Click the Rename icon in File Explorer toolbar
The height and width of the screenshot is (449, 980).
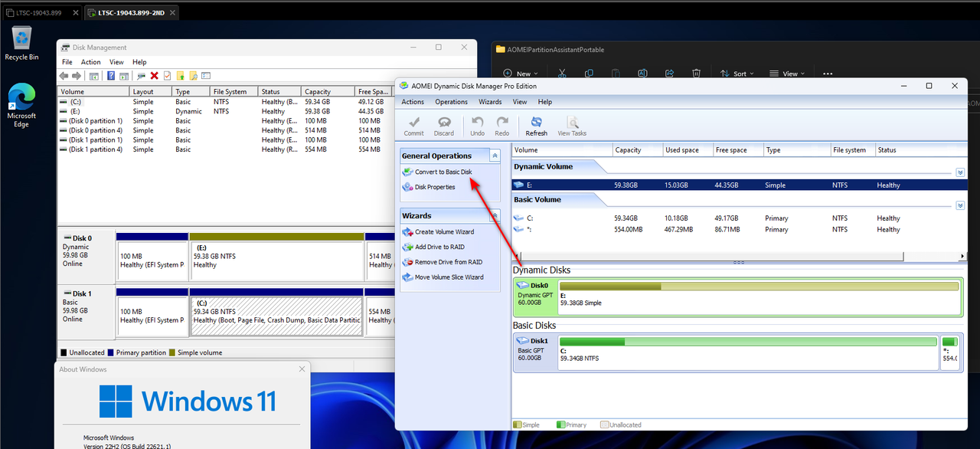coord(642,74)
